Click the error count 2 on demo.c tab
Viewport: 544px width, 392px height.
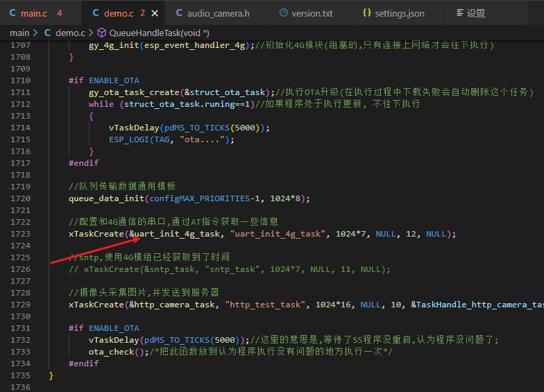(x=143, y=13)
